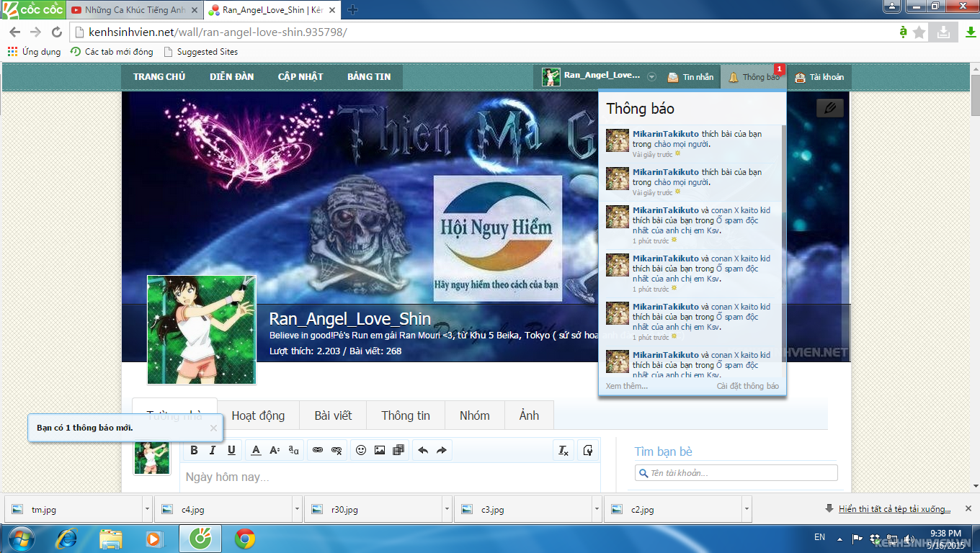Undo the last editor action

[423, 450]
